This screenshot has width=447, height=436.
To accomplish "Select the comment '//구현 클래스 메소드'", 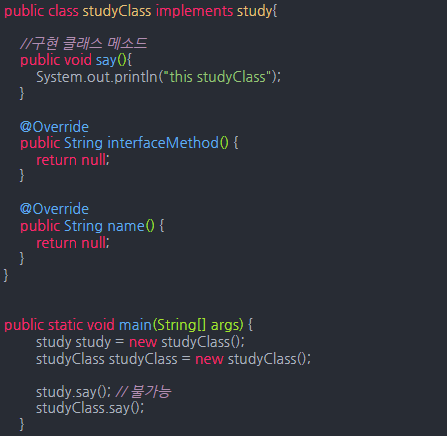I will [83, 44].
